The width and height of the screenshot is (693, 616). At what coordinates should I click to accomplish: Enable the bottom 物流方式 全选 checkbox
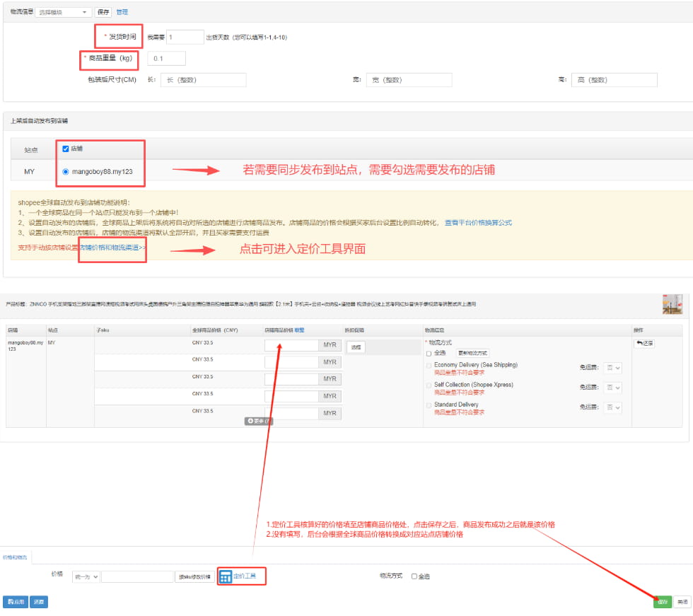tap(414, 576)
